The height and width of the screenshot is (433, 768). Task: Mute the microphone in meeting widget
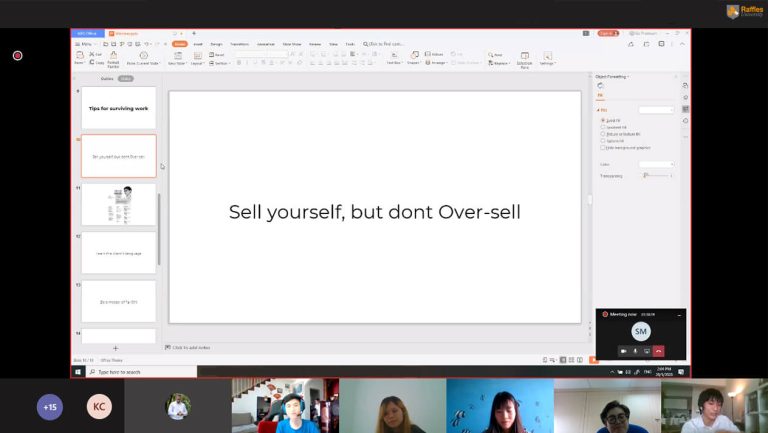[635, 351]
